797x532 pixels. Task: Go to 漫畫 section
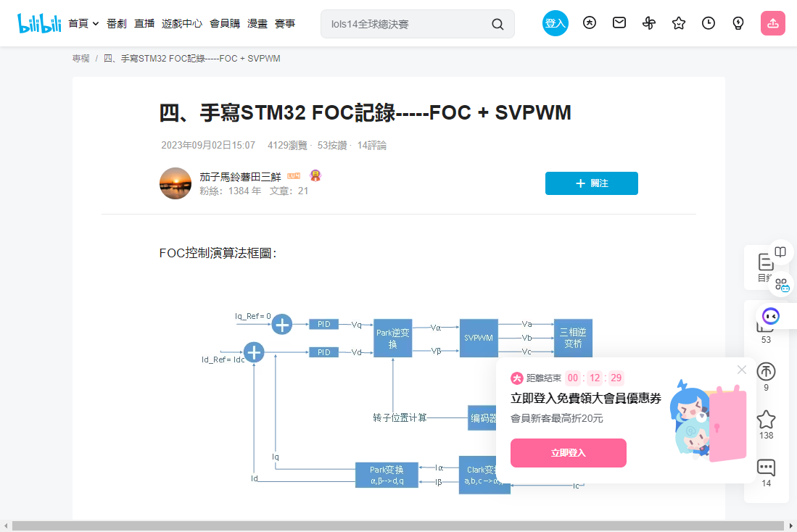(257, 24)
